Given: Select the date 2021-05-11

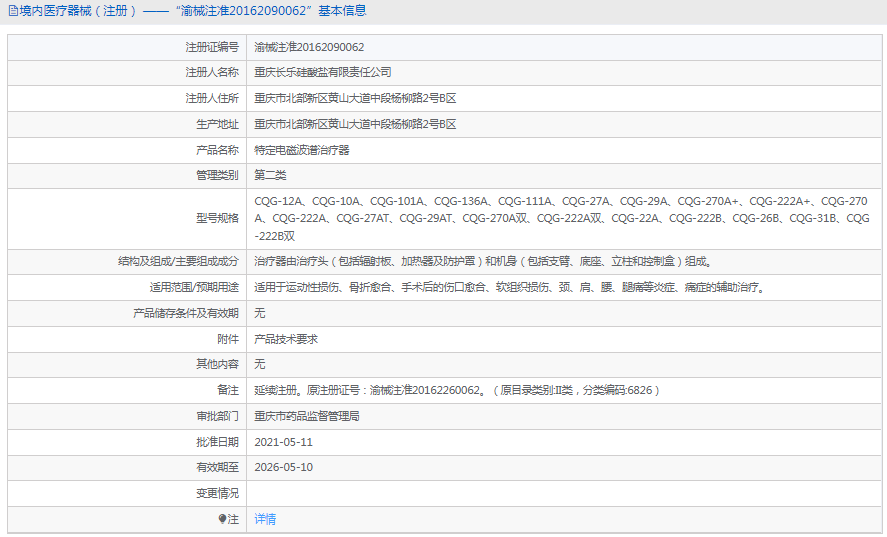Looking at the screenshot, I should point(283,442).
